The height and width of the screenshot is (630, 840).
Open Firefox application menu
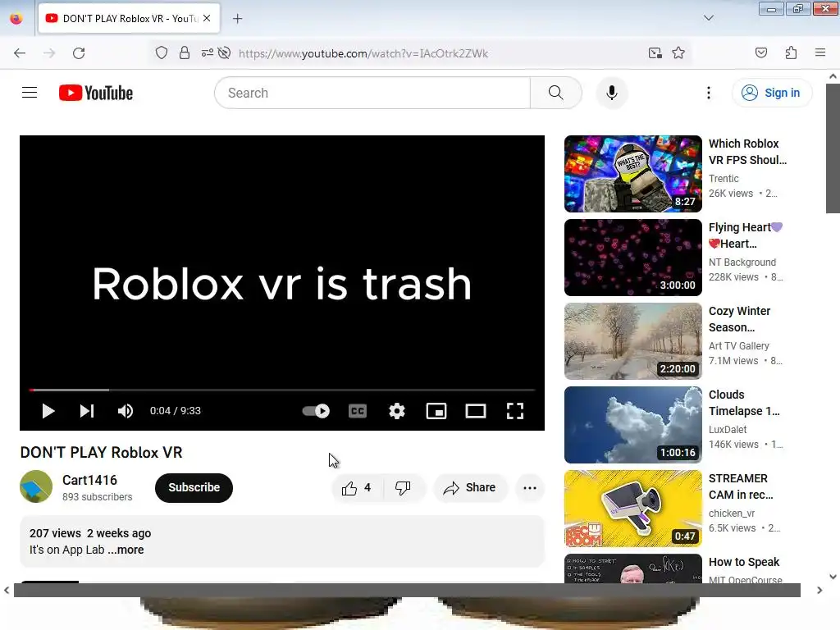point(820,53)
